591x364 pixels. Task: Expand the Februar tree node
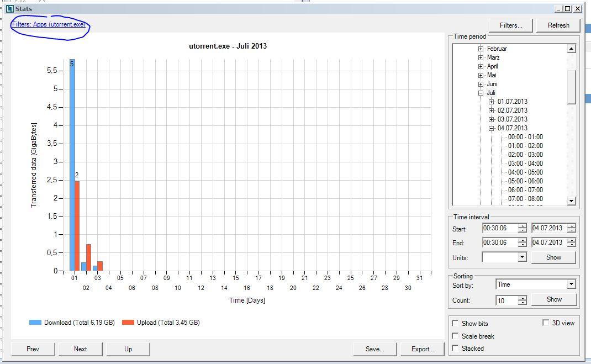pos(481,49)
